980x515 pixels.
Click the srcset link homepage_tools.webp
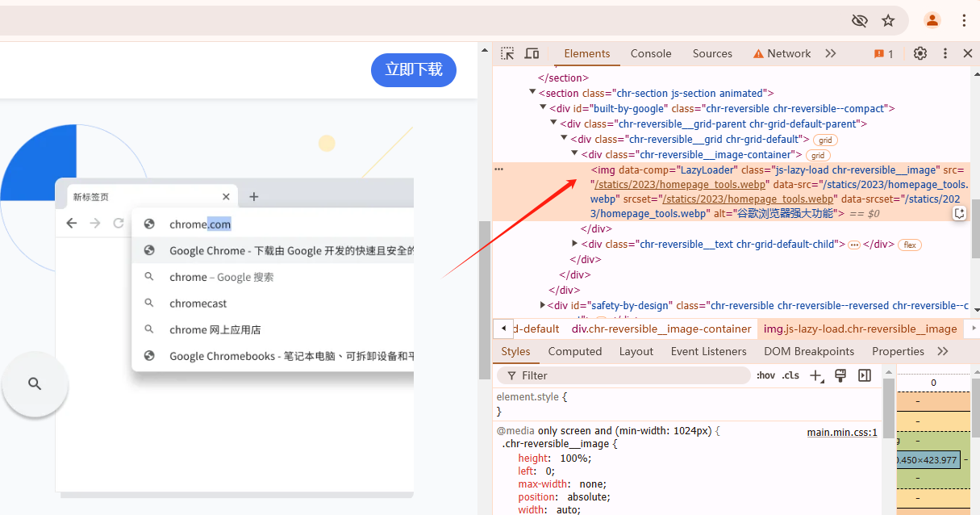click(748, 199)
